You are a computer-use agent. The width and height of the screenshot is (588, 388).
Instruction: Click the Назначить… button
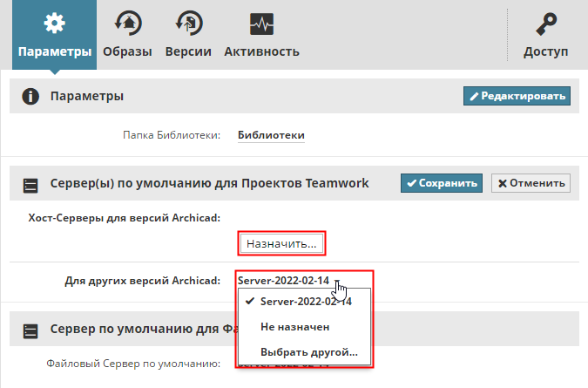281,243
